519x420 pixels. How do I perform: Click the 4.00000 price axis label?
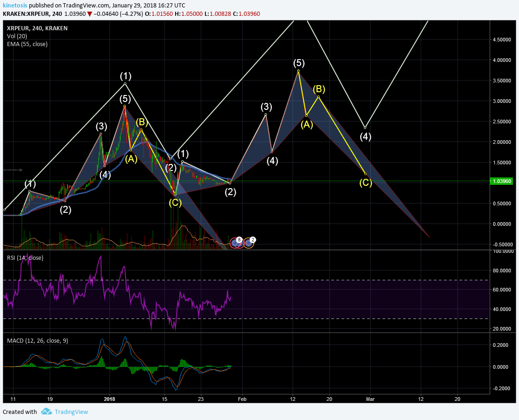point(502,60)
